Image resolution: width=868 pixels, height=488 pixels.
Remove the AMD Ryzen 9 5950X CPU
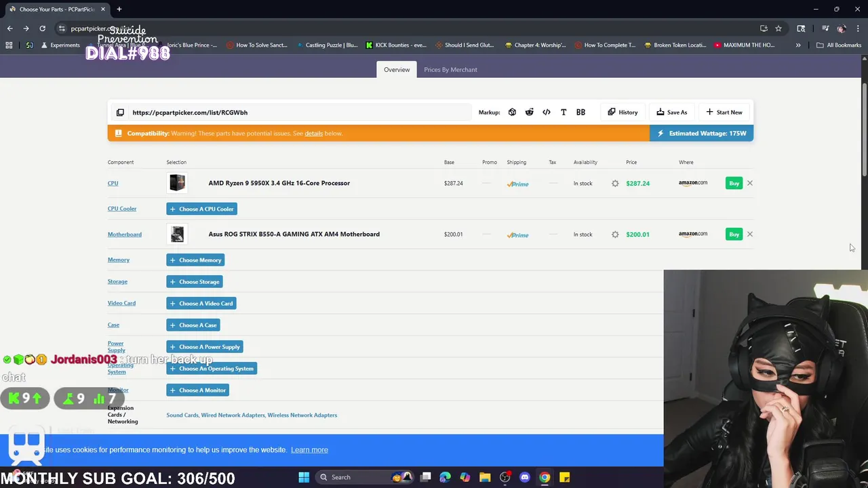tap(749, 183)
